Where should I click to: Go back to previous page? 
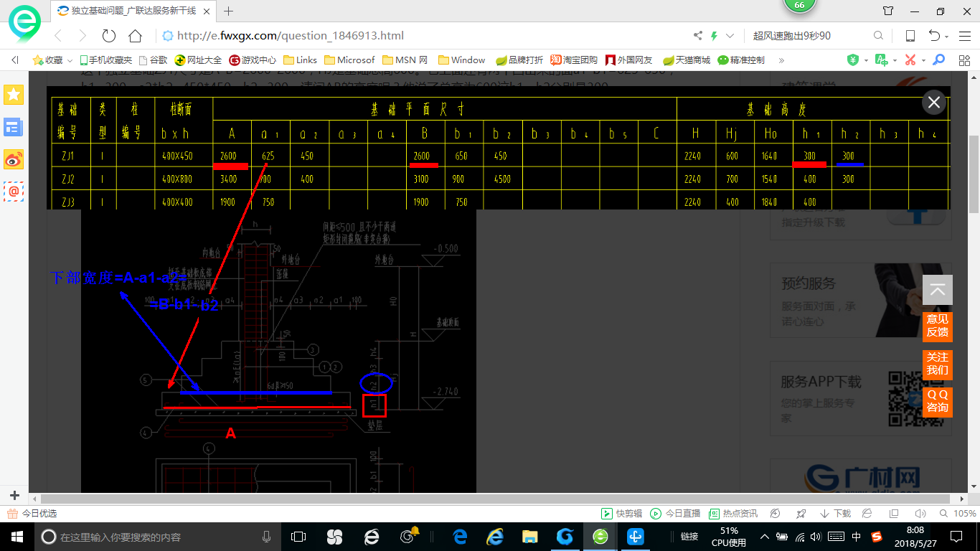(58, 36)
